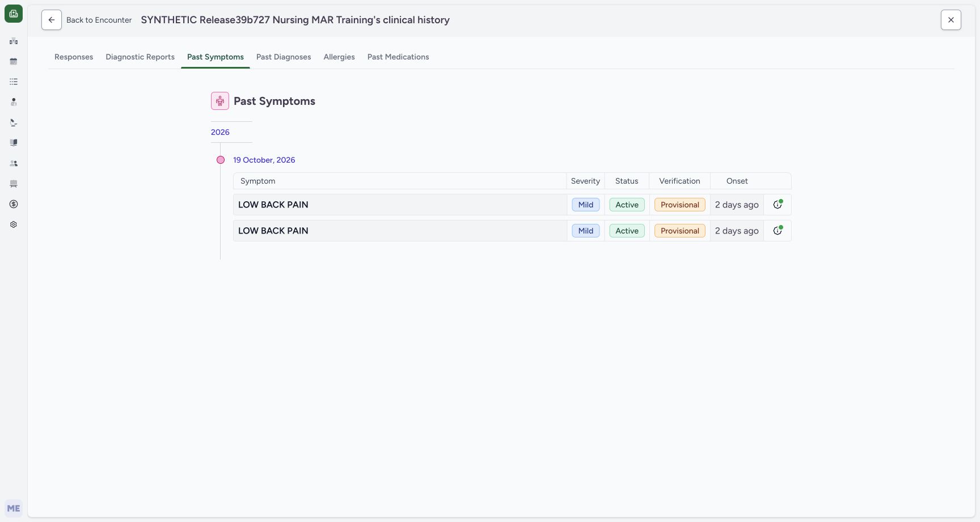The image size is (980, 522).
Task: Switch to the Past Medications tab
Action: tap(398, 57)
